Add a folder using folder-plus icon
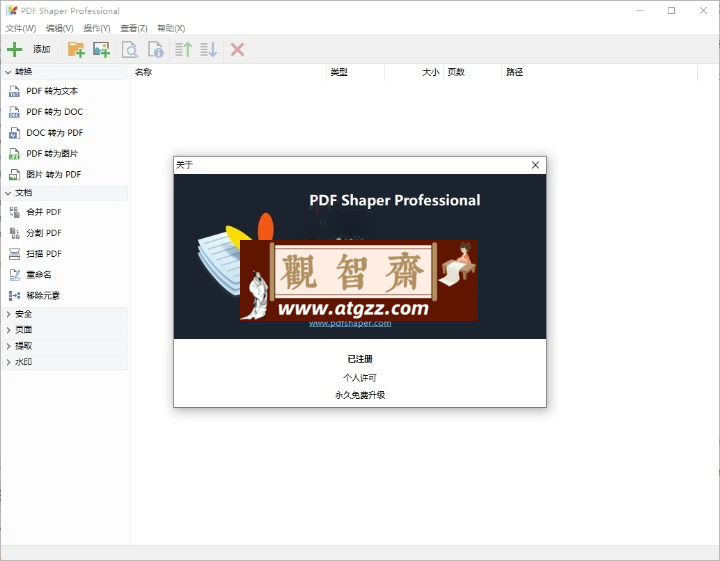The image size is (720, 561). 76,49
